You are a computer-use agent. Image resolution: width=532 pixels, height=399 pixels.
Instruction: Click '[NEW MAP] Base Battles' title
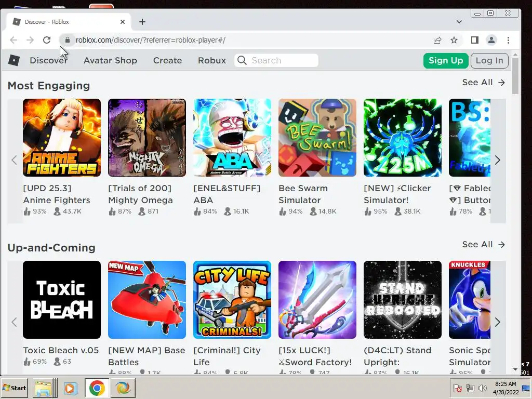tap(147, 356)
